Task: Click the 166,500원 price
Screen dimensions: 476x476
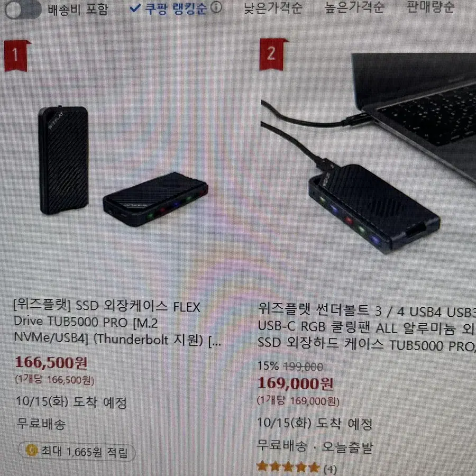Action: tap(51, 362)
